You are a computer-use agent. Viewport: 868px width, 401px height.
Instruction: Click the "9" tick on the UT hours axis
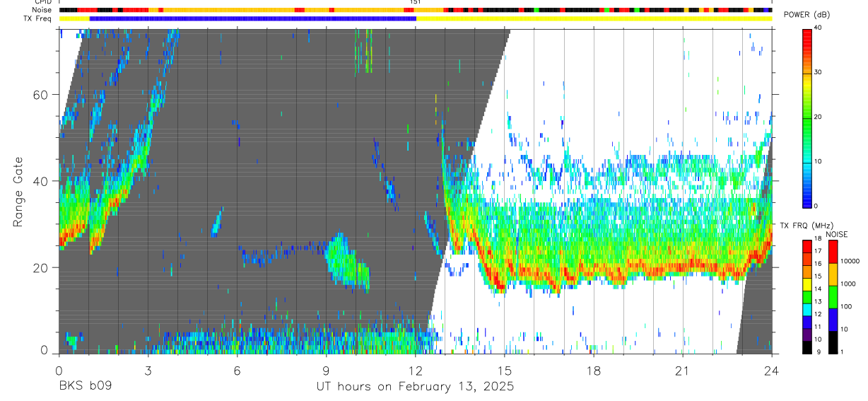(327, 369)
